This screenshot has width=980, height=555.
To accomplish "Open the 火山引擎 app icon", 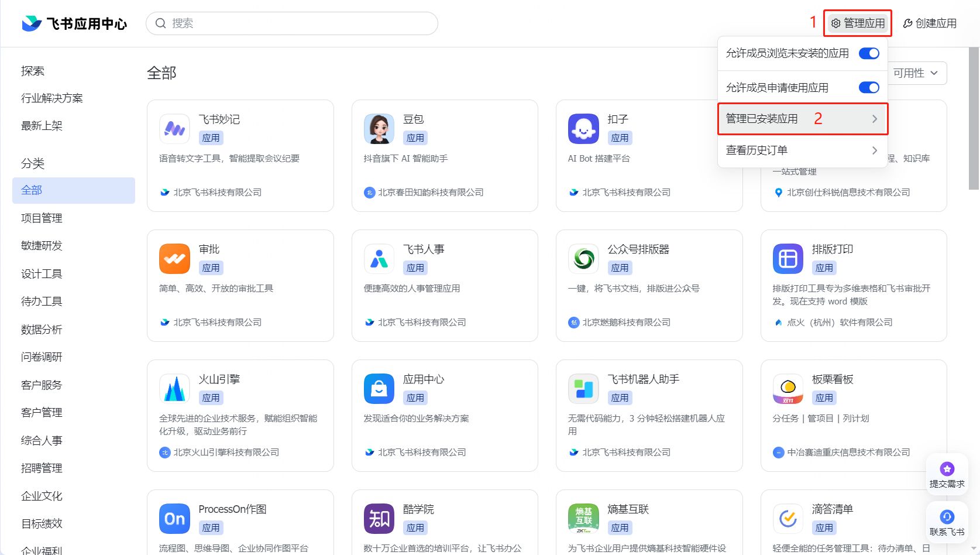I will pos(174,389).
